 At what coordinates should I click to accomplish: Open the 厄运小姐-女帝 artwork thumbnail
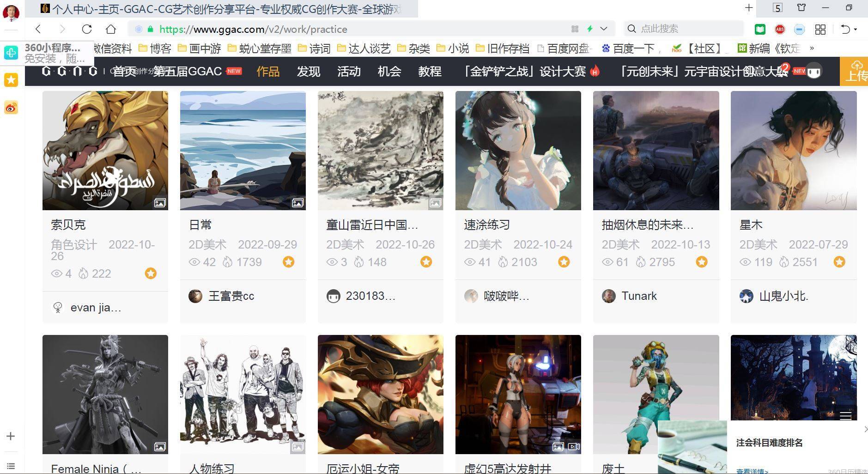381,395
